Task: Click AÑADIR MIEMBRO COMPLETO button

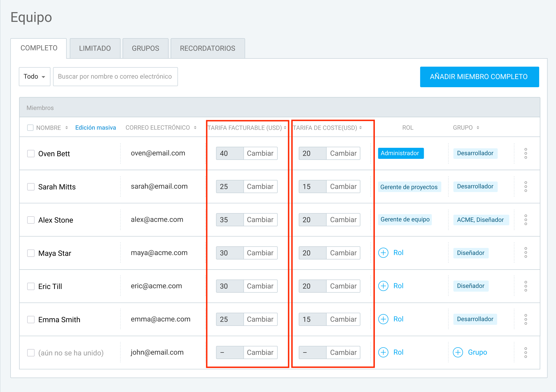Action: pyautogui.click(x=479, y=77)
